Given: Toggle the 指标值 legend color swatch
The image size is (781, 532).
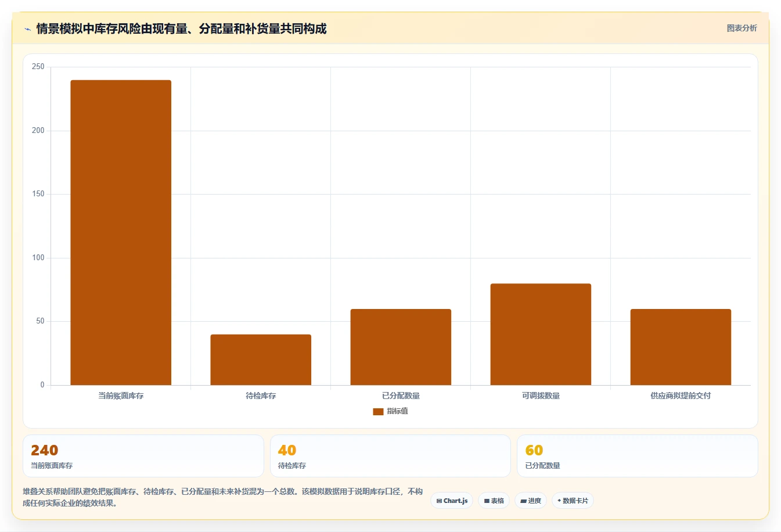Looking at the screenshot, I should tap(378, 411).
